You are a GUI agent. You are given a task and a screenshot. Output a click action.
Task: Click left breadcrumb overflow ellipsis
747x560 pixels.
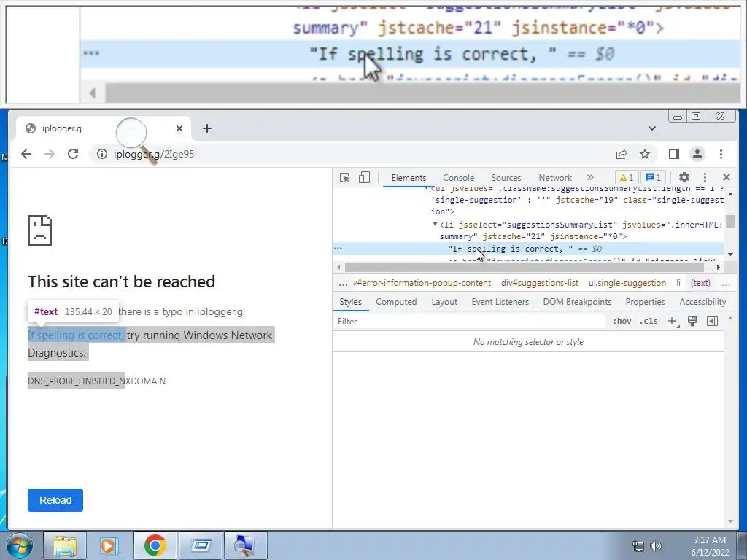[343, 284]
